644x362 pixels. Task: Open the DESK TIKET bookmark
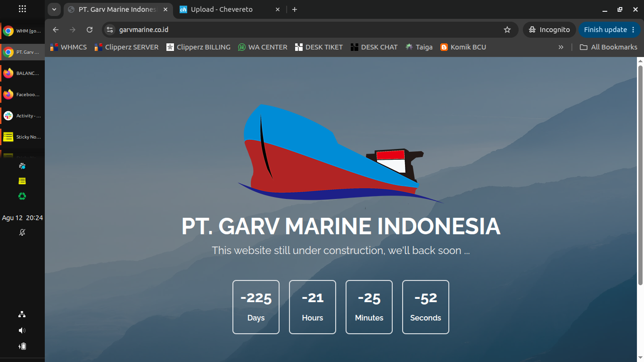click(318, 47)
